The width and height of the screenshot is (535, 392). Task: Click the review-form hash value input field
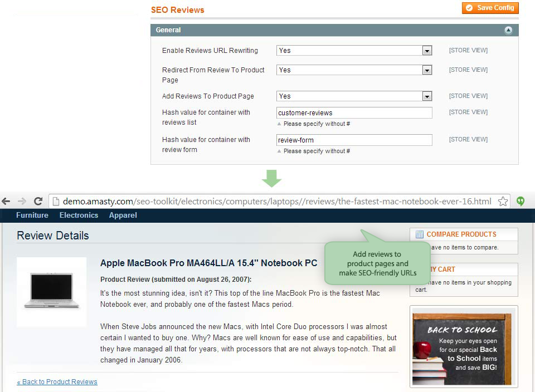(x=354, y=140)
